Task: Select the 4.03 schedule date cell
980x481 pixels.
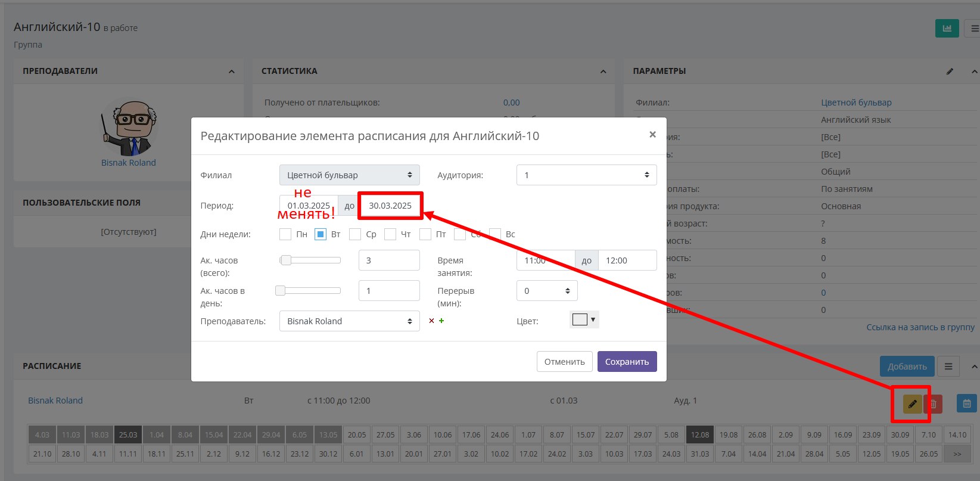Action: coord(42,435)
